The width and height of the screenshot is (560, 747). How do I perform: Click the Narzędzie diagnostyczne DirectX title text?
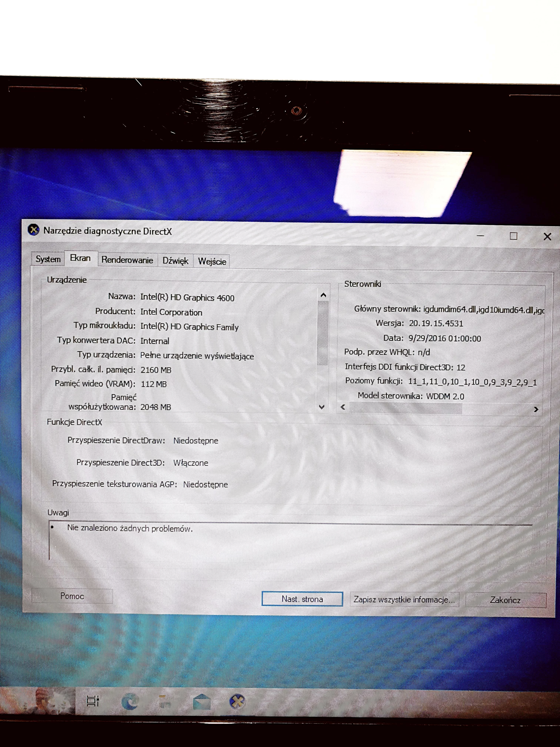click(108, 231)
